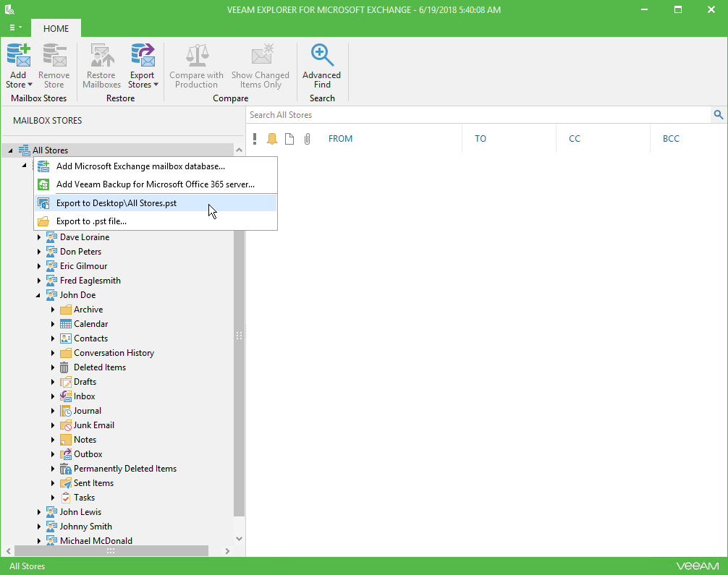Sort by the FROM column header

[340, 138]
